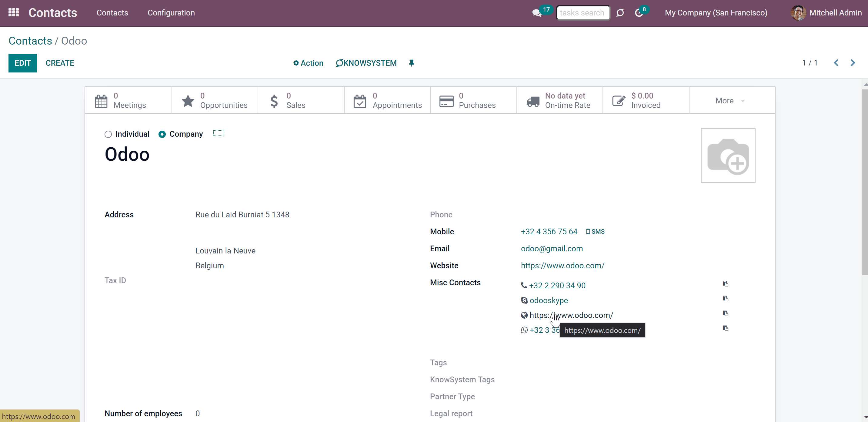This screenshot has height=422, width=868.
Task: Send SMS to the mobile number
Action: point(596,232)
